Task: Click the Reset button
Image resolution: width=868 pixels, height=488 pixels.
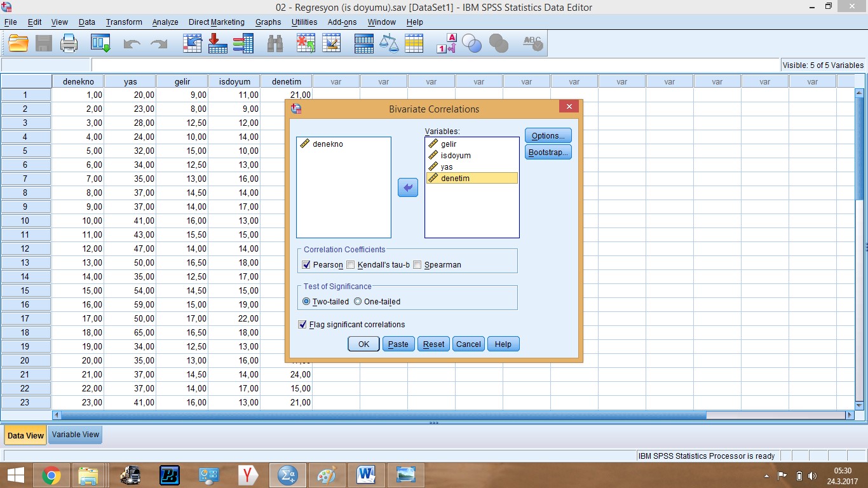Action: (434, 344)
